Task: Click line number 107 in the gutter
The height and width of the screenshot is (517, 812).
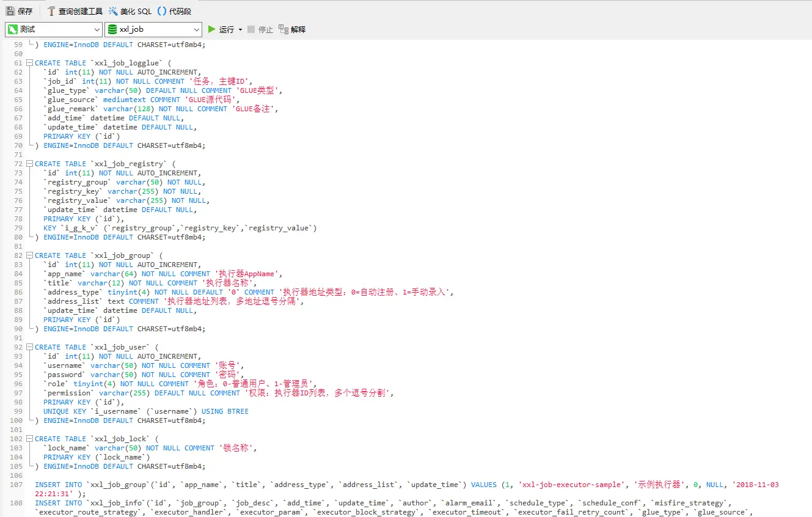Action: tap(16, 485)
